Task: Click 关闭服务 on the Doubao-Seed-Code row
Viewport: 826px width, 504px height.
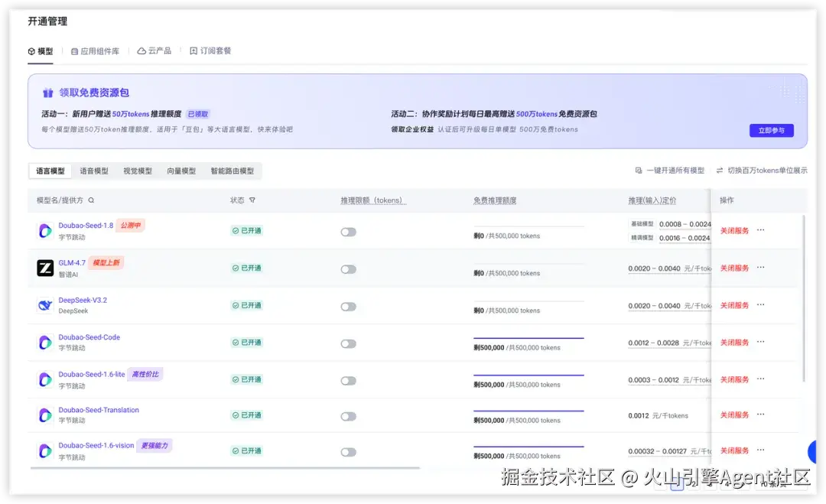Action: pyautogui.click(x=733, y=342)
